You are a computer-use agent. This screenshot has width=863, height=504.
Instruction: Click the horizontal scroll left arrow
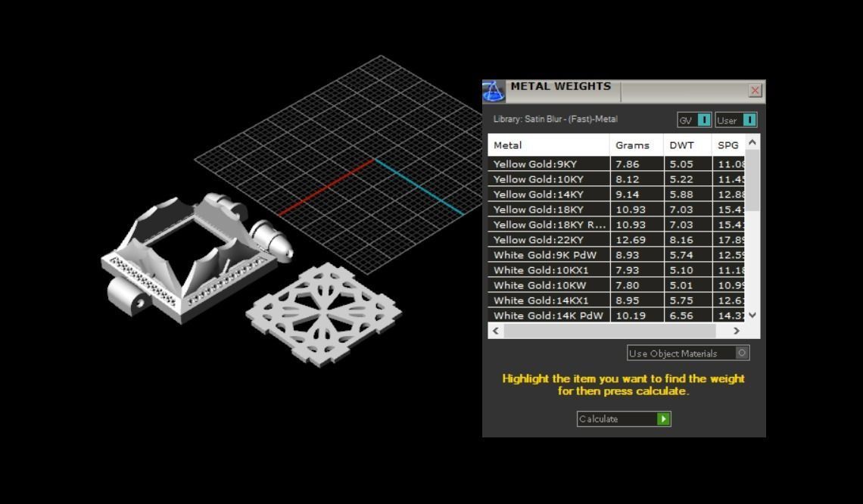coord(496,331)
